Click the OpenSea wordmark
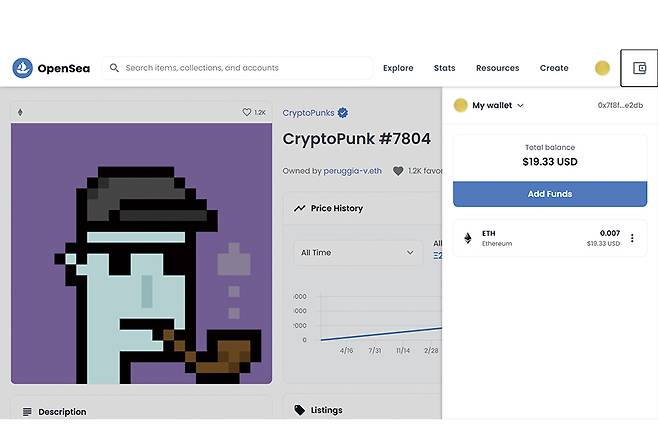 (x=64, y=68)
